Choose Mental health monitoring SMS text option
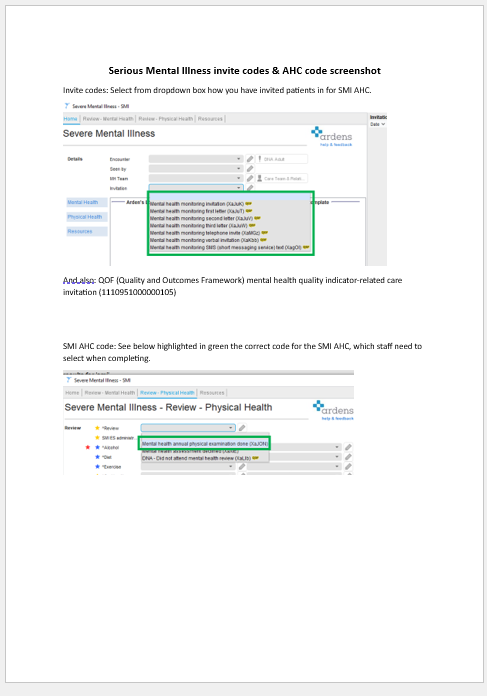This screenshot has width=487, height=696. pyautogui.click(x=230, y=247)
